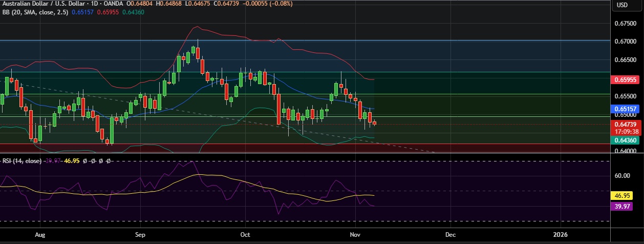Viewport: 644px width, 244px height.
Task: Click the Oct label on time axis
Action: (x=245, y=234)
